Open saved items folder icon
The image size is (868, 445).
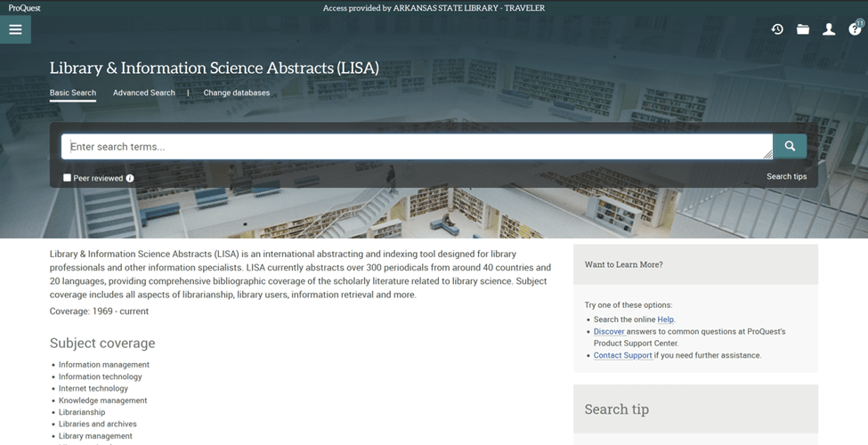point(803,29)
